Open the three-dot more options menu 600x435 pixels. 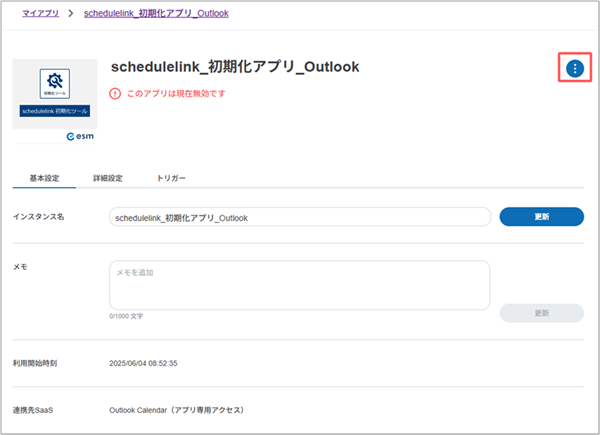pyautogui.click(x=574, y=68)
